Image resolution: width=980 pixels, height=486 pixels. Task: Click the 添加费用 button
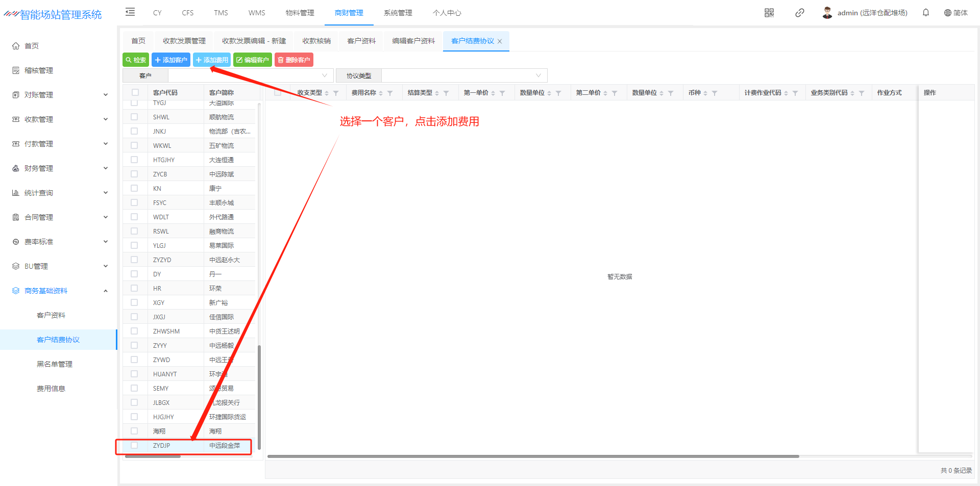(212, 60)
